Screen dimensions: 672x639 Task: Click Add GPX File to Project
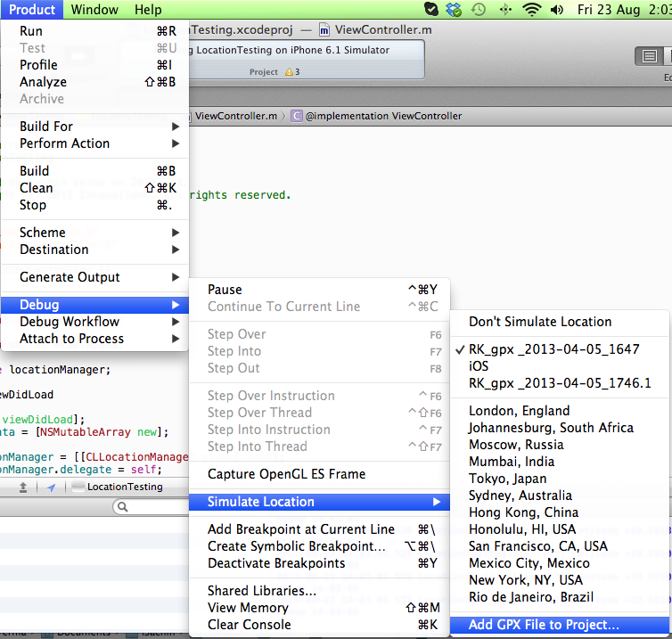click(544, 625)
